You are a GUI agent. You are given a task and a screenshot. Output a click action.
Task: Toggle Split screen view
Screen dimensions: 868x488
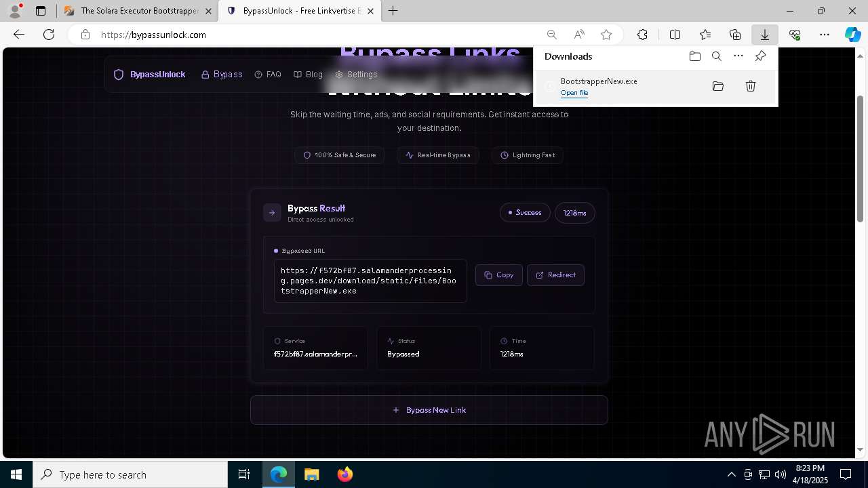[675, 35]
